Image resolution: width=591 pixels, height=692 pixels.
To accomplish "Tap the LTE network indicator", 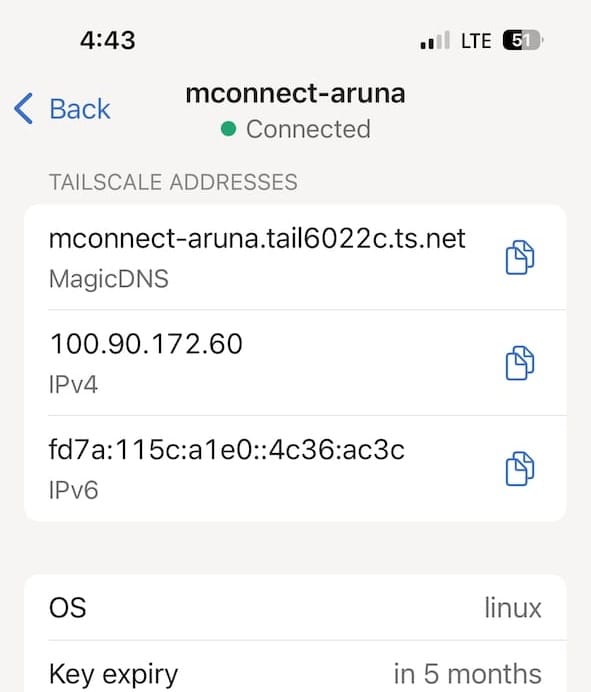I will point(476,41).
